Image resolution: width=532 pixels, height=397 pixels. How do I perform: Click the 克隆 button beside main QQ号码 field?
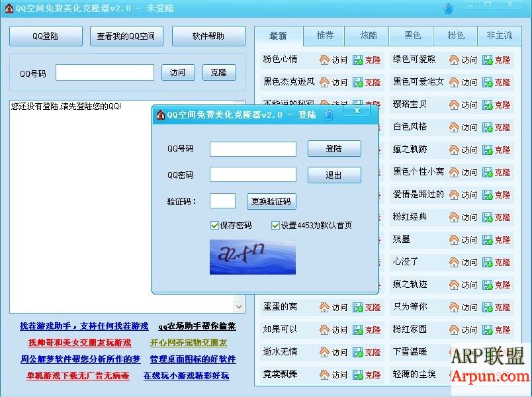tap(219, 73)
